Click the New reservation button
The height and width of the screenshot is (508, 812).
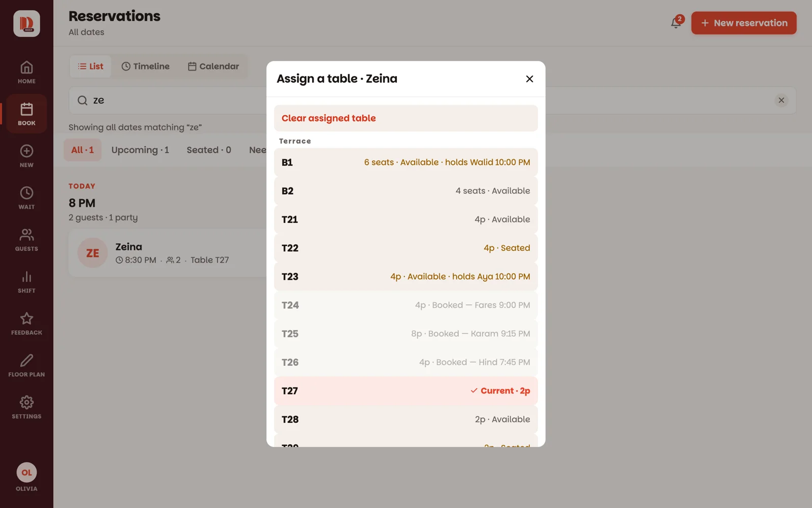(743, 23)
